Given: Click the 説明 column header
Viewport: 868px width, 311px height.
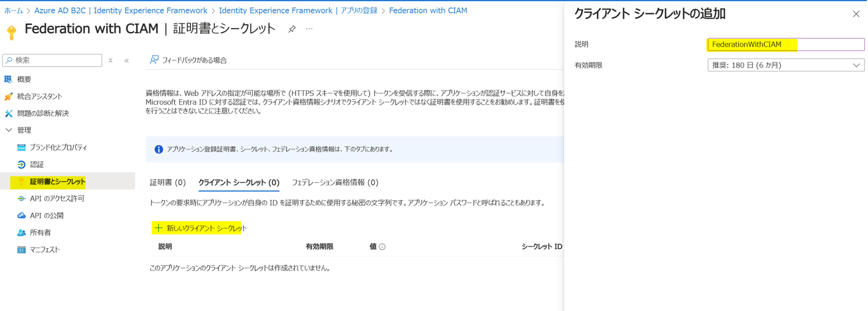Looking at the screenshot, I should pos(165,246).
